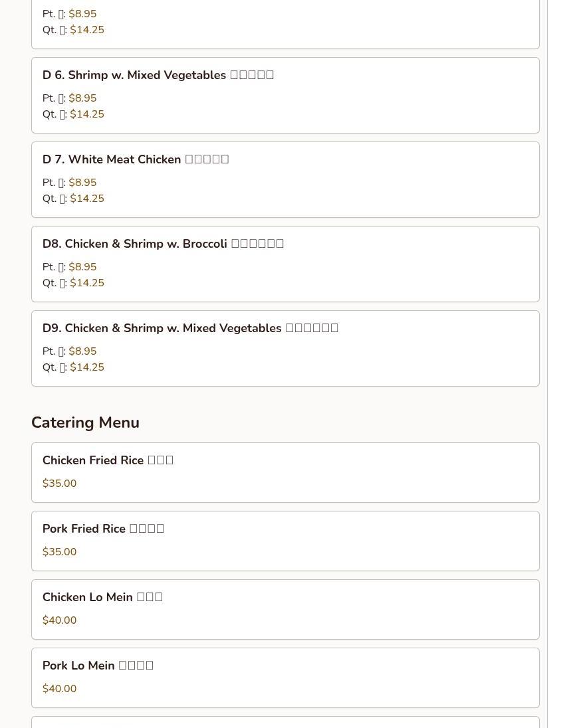This screenshot has height=728, width=561.
Task: Choose pint price for D8 Chicken & Shrimp Broccoli
Action: tap(82, 267)
